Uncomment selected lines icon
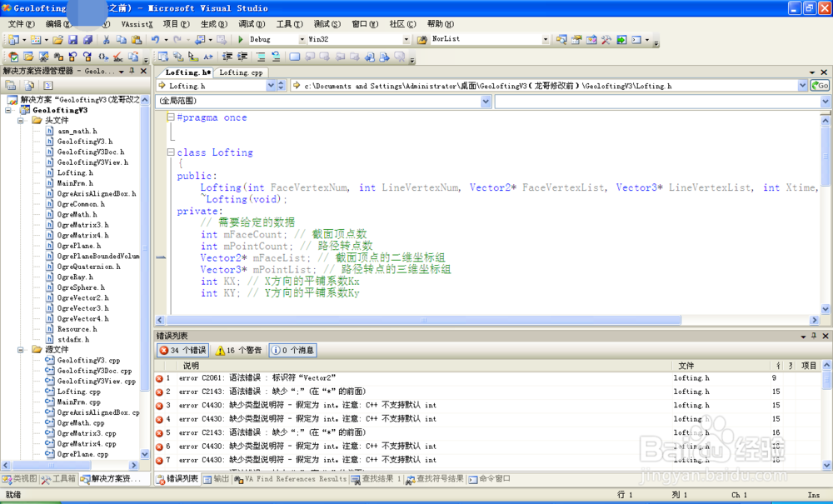The height and width of the screenshot is (504, 833). click(x=276, y=57)
